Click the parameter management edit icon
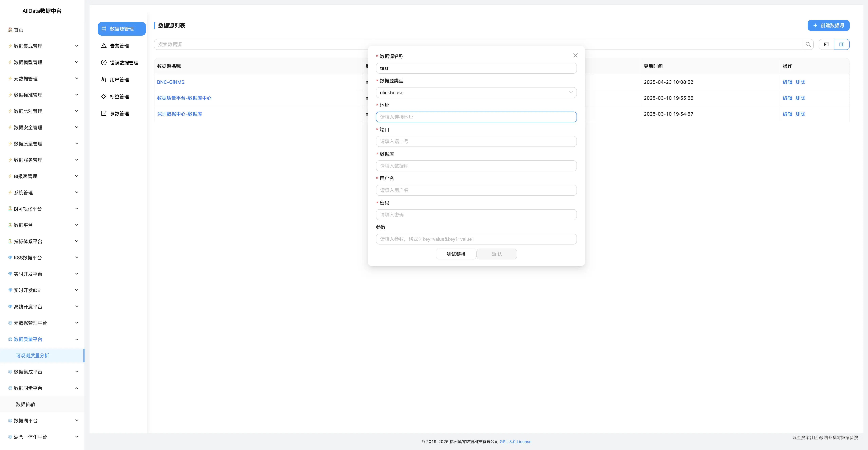The image size is (868, 450). [x=104, y=113]
